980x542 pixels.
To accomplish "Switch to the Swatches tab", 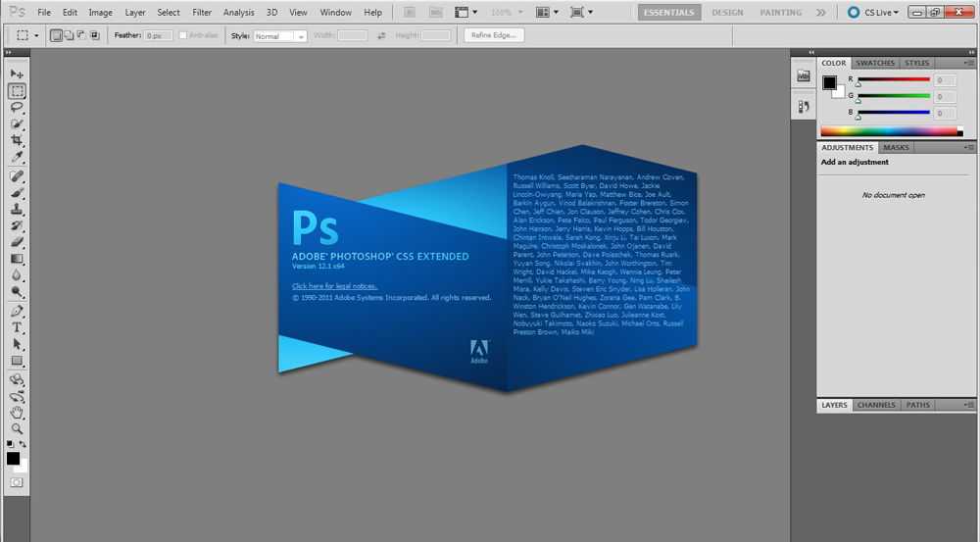I will [x=875, y=63].
